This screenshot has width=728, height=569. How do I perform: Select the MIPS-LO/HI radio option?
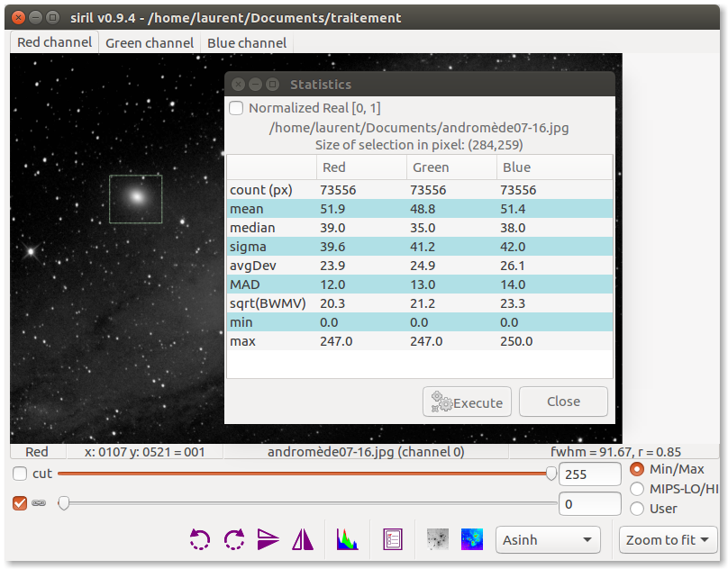[638, 489]
